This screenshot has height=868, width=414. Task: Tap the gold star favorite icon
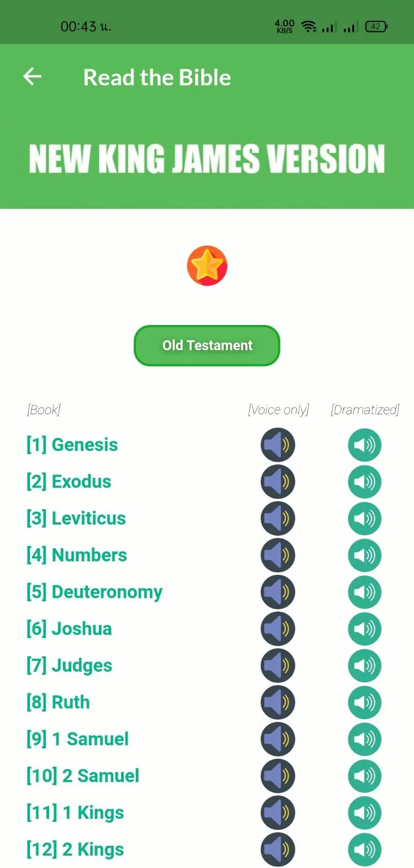pos(207,266)
